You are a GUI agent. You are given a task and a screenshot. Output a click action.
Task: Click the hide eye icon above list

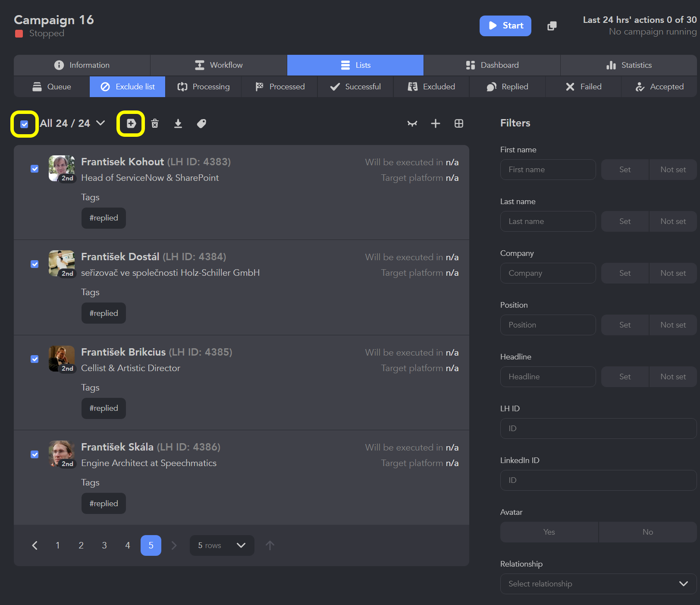tap(412, 124)
